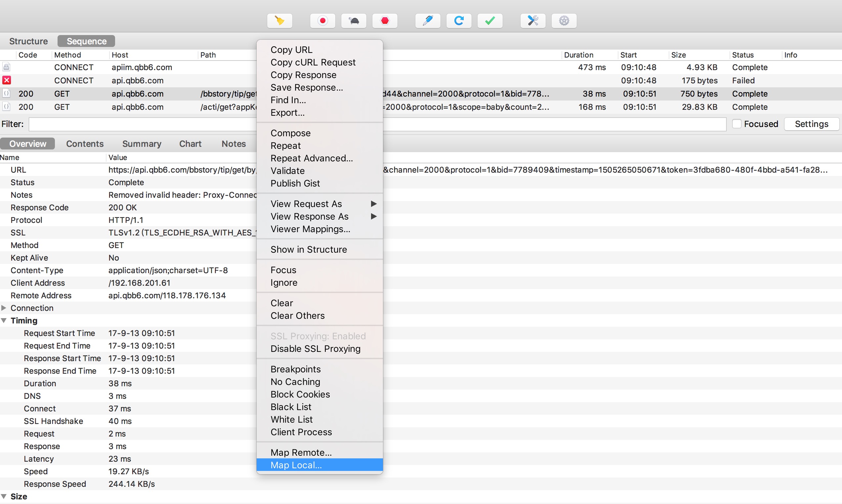Enable the Focused checkbox

(737, 124)
